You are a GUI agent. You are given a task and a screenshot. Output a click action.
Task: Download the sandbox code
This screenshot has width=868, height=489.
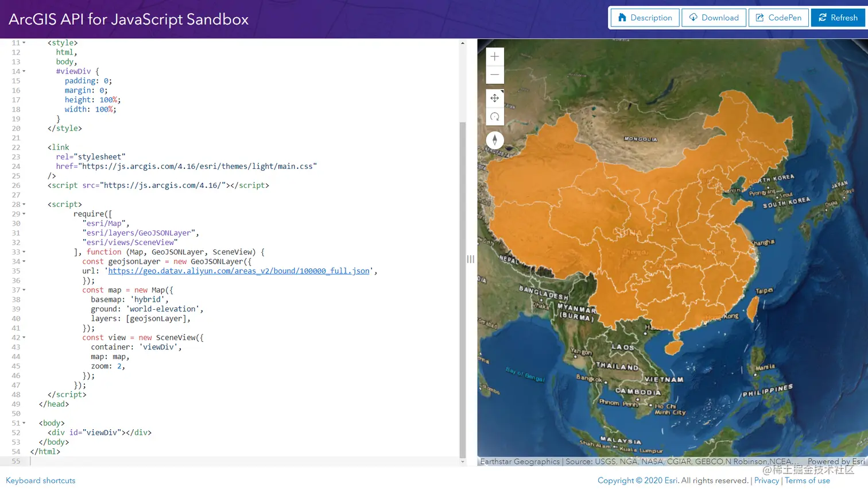click(x=714, y=18)
